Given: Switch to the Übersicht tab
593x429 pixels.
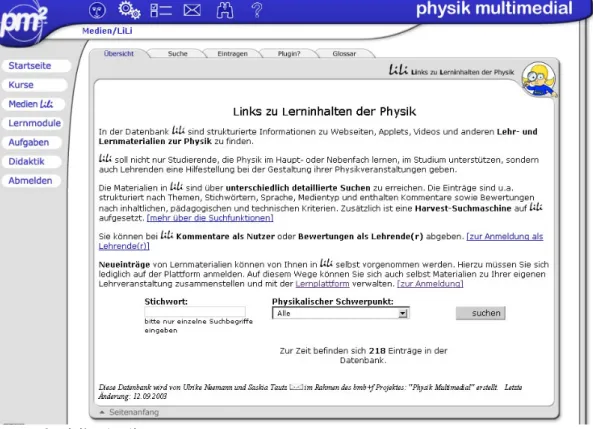Looking at the screenshot, I should 119,54.
